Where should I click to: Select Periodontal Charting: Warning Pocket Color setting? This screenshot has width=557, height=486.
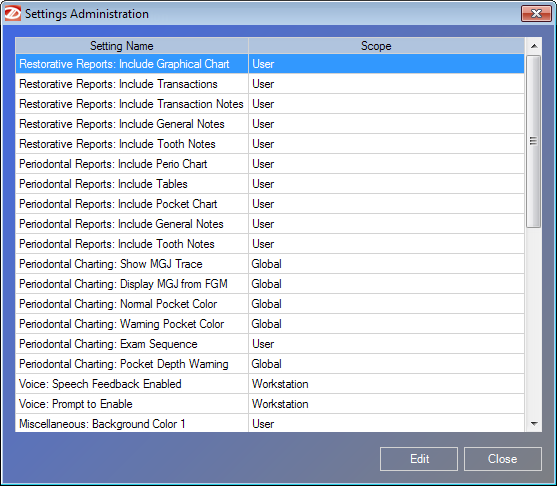point(270,324)
